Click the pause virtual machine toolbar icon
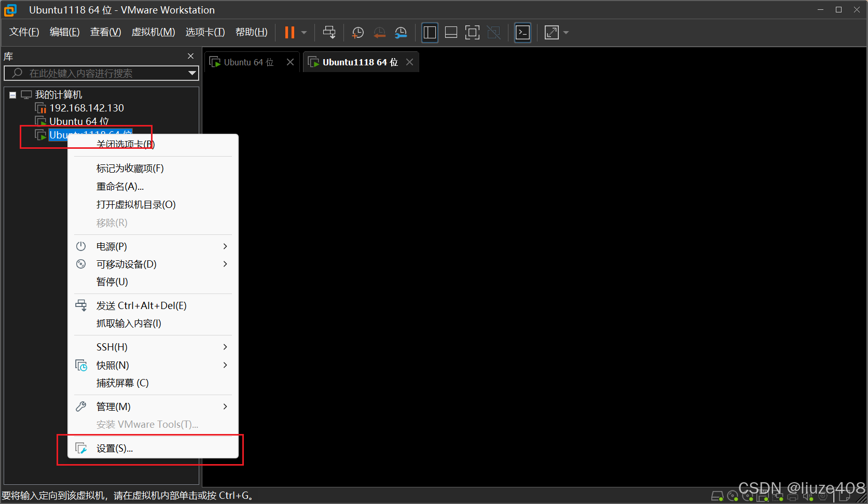This screenshot has width=868, height=504. coord(290,32)
